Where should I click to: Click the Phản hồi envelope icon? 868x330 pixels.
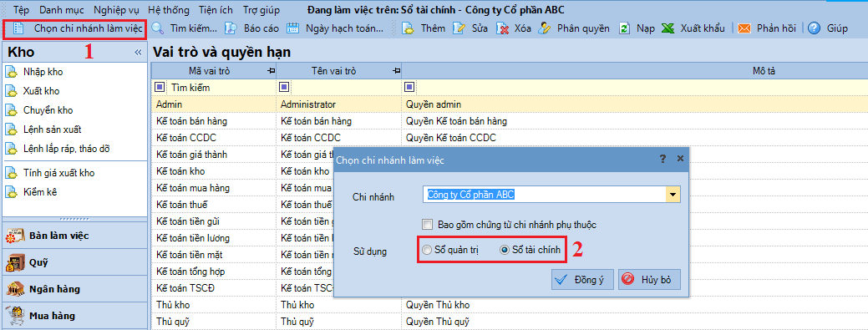pyautogui.click(x=744, y=28)
